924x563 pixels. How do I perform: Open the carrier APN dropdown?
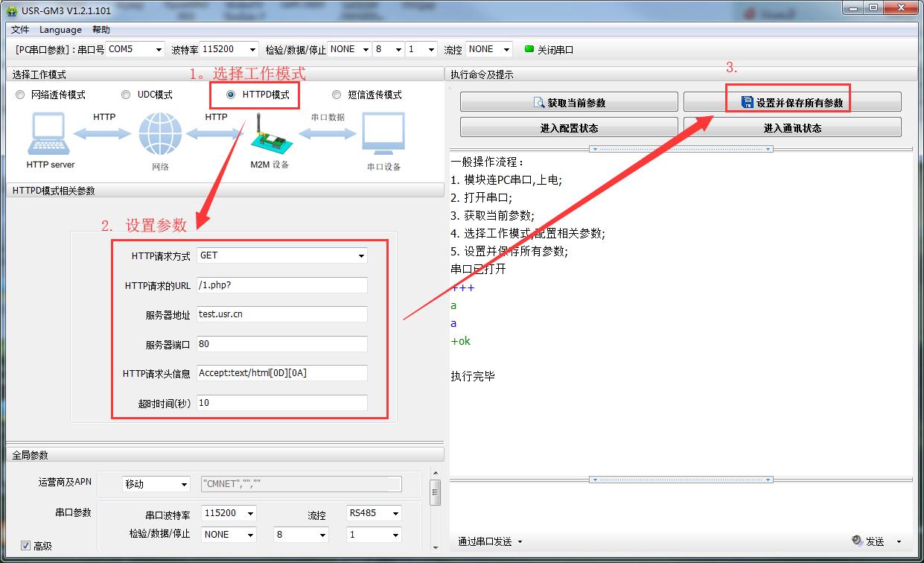(x=156, y=484)
